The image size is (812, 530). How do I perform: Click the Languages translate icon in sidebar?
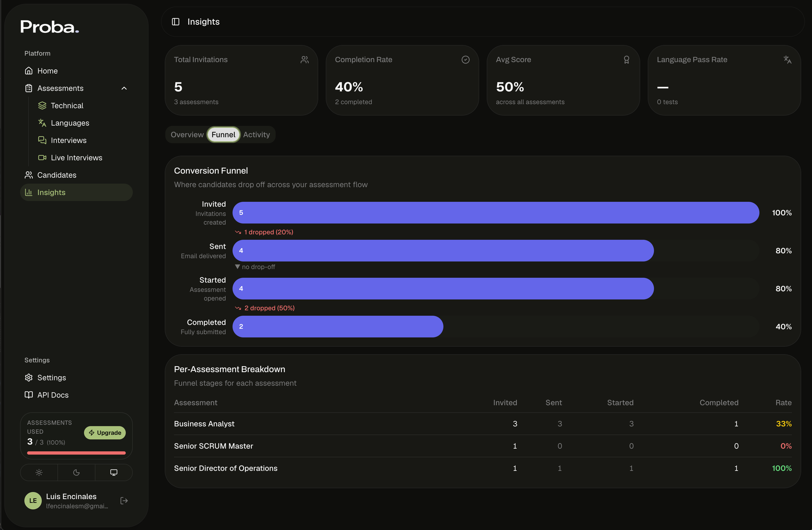coord(42,123)
